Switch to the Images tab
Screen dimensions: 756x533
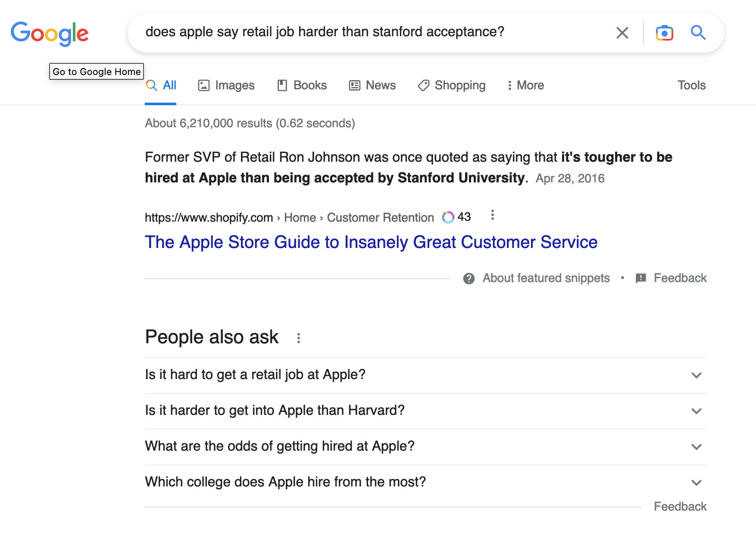[x=226, y=85]
